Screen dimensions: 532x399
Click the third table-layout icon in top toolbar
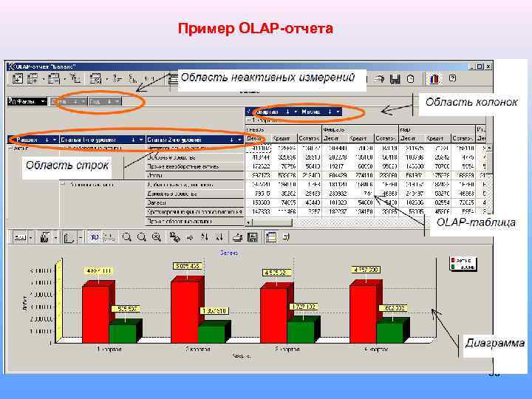tap(54, 79)
